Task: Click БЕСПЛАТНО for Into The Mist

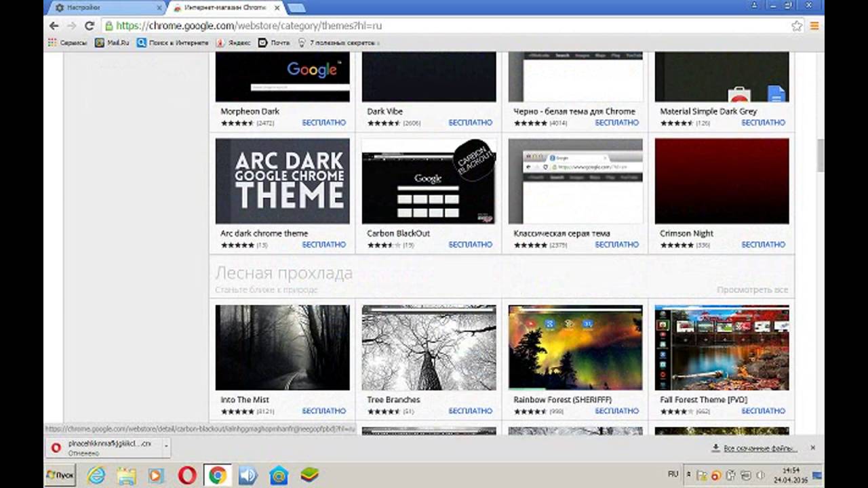Action: (x=324, y=411)
